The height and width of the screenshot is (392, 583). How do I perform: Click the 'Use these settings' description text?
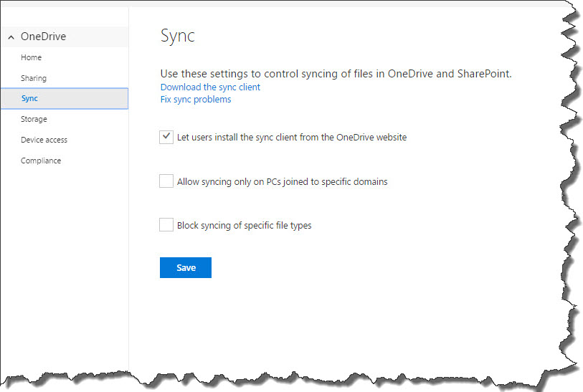click(336, 74)
